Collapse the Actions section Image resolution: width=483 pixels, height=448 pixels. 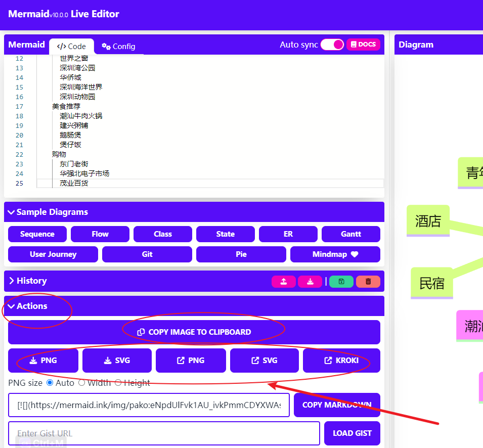click(x=12, y=306)
